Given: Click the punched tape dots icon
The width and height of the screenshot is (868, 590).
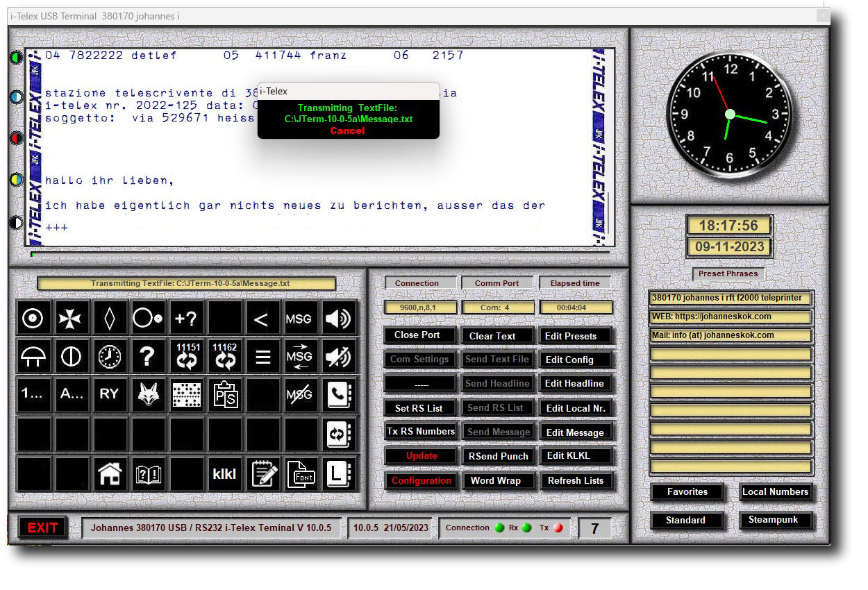Looking at the screenshot, I should (x=186, y=395).
